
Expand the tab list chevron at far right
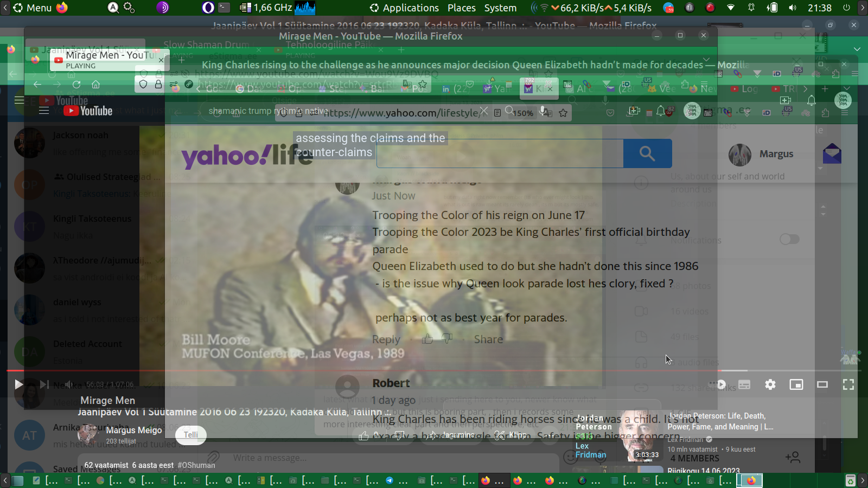857,49
